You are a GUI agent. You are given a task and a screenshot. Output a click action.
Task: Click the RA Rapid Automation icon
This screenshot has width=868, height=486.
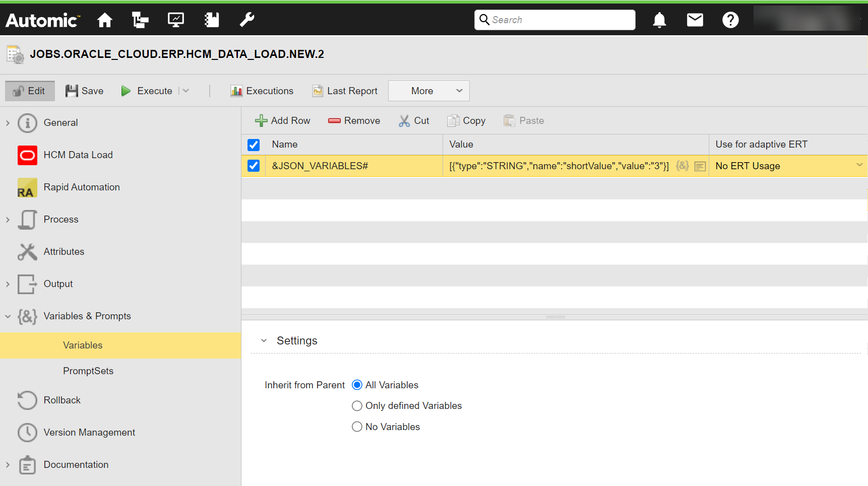[x=27, y=187]
